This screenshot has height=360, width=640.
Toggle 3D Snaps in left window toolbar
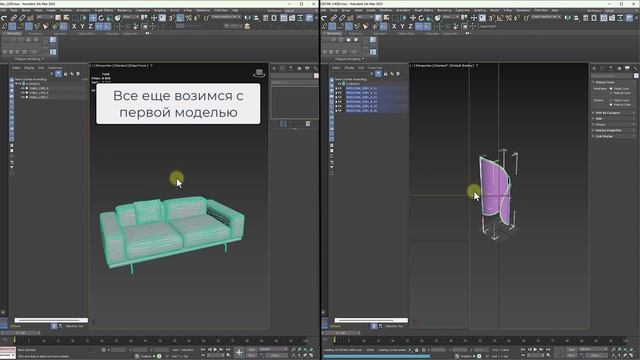click(x=172, y=18)
